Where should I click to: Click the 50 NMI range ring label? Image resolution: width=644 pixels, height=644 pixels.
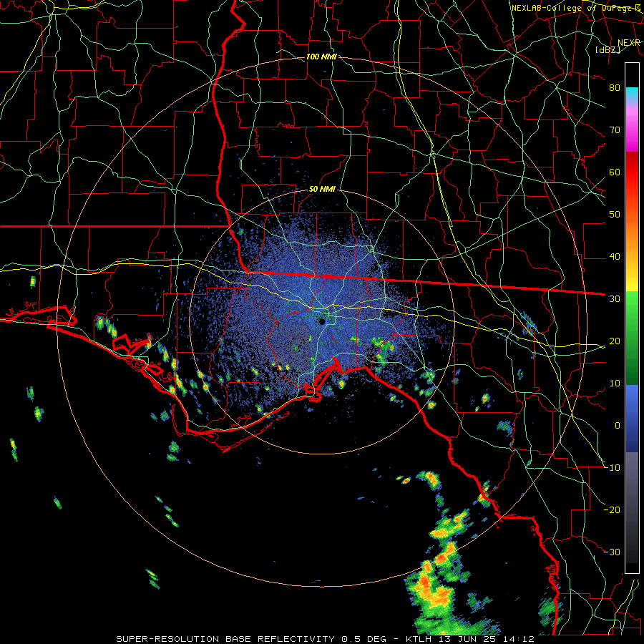click(x=322, y=190)
